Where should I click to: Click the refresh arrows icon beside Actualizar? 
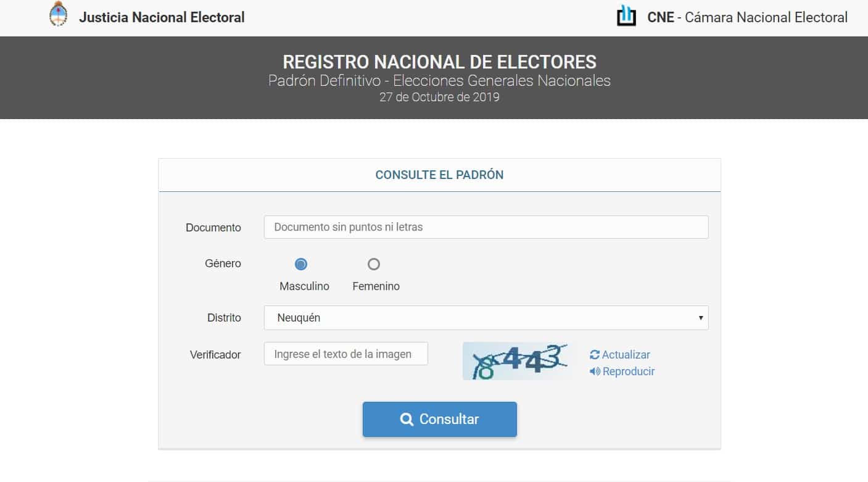point(595,355)
